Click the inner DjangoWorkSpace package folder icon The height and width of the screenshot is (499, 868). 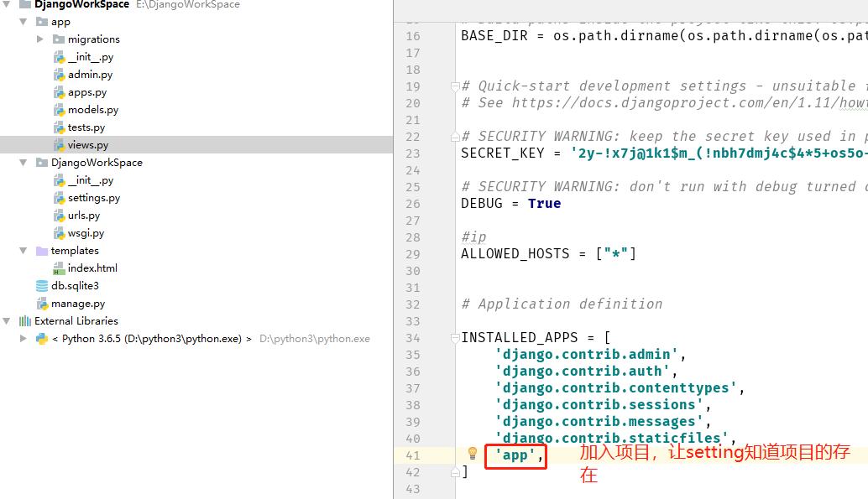[41, 162]
